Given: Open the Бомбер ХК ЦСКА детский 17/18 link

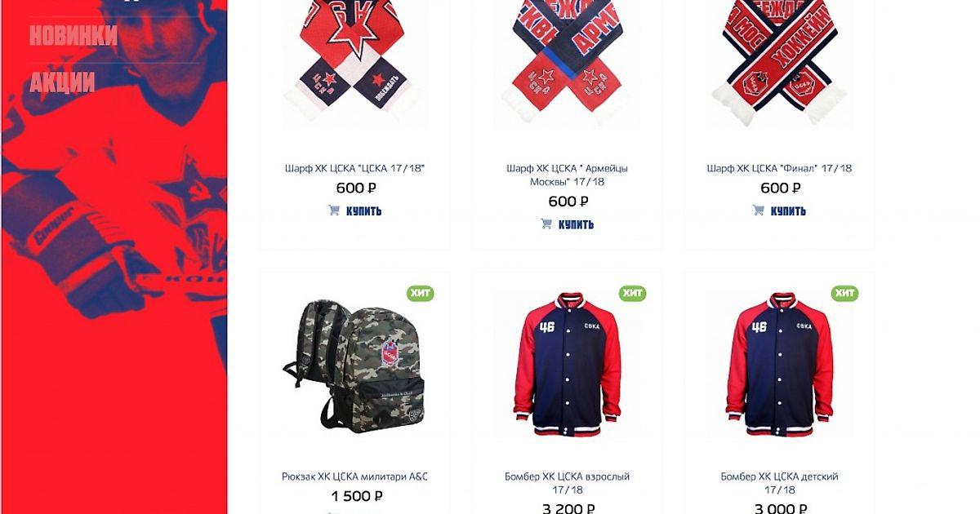Looking at the screenshot, I should click(779, 483).
